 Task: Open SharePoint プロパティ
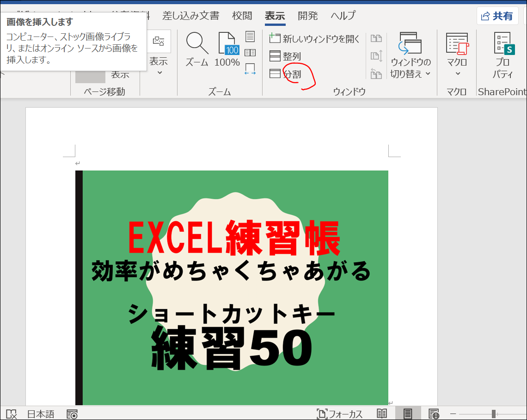tap(503, 55)
